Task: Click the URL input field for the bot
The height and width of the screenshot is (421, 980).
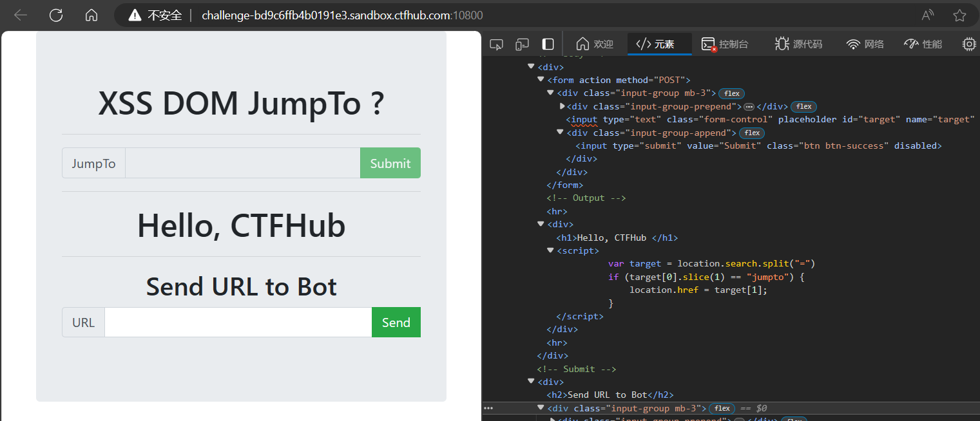Action: (238, 323)
